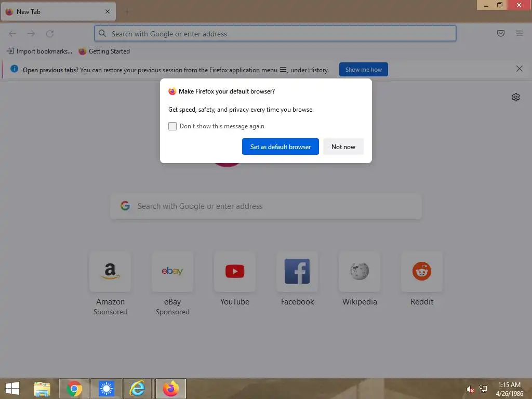Screen dimensions: 532x399
Task: Open the new tab personalize gear icon
Action: click(516, 97)
